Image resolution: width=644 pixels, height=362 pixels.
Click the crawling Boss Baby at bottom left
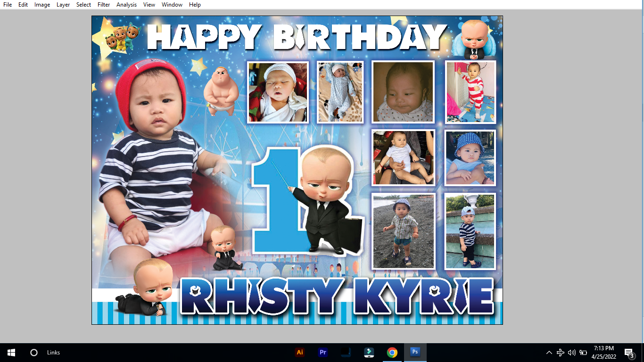tap(144, 288)
